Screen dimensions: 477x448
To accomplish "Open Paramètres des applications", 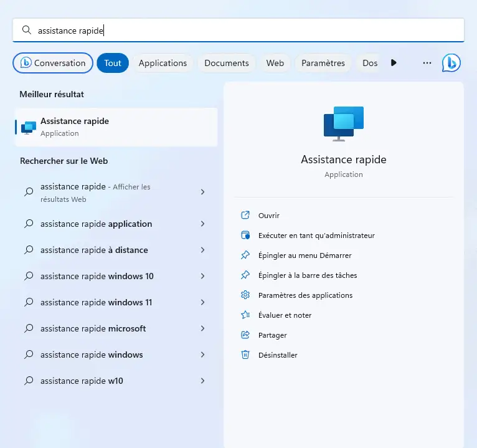I will [305, 295].
